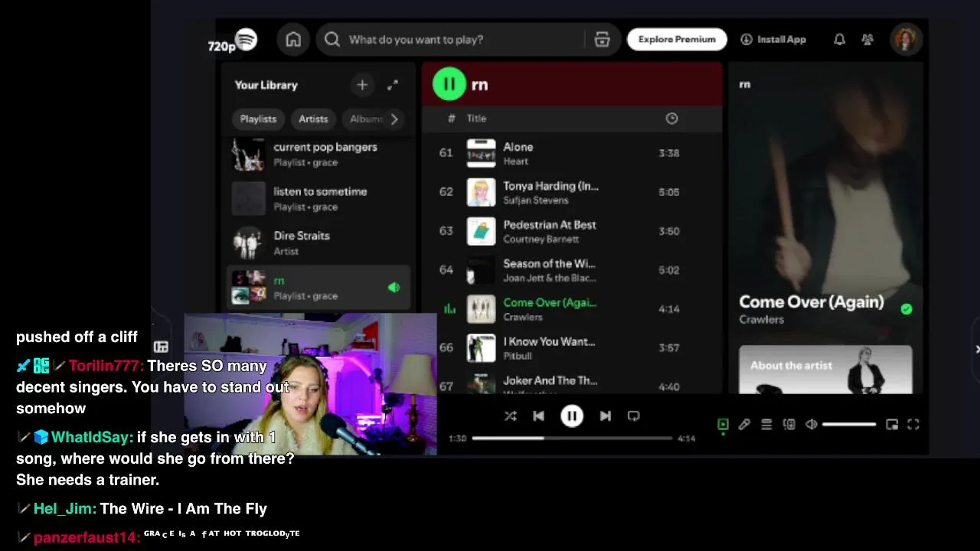Open Connect to a device

click(x=789, y=424)
